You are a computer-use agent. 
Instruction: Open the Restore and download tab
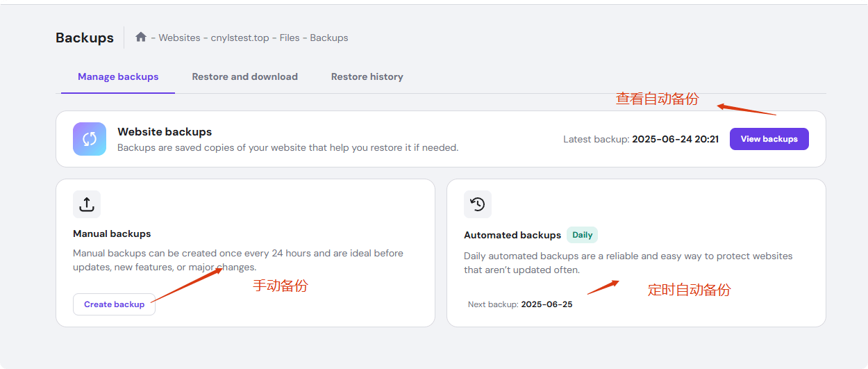244,76
